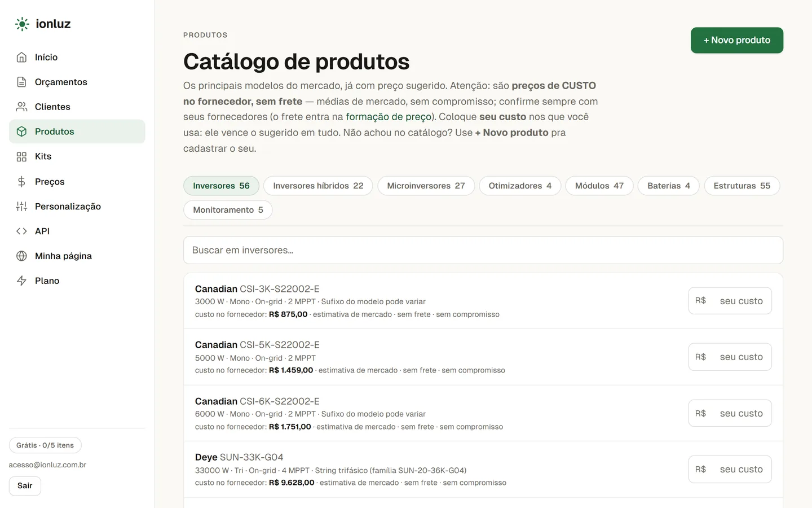This screenshot has height=508, width=812.
Task: Click the R$ 1.751,00 supplier cost
Action: [290, 427]
